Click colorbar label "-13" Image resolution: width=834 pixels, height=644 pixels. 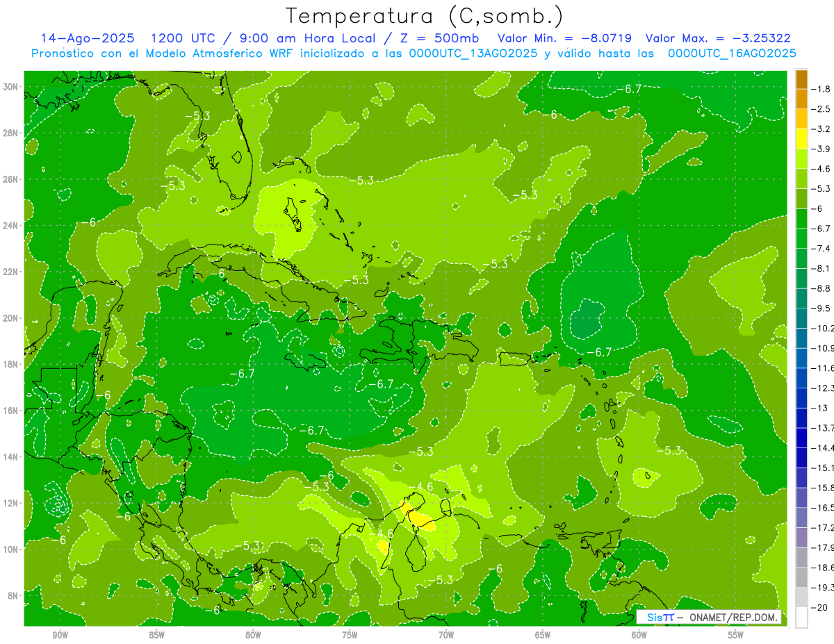[x=821, y=408]
